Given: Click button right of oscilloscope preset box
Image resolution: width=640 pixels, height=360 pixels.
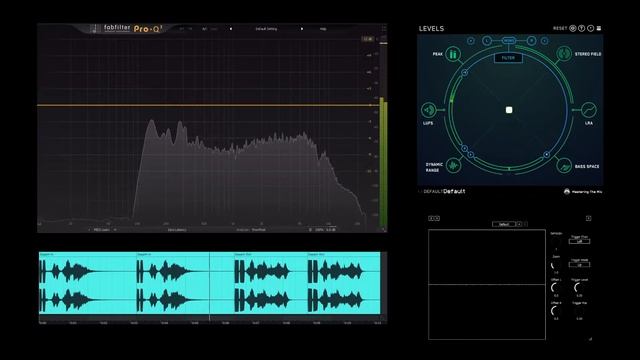Looking at the screenshot, I should [519, 224].
